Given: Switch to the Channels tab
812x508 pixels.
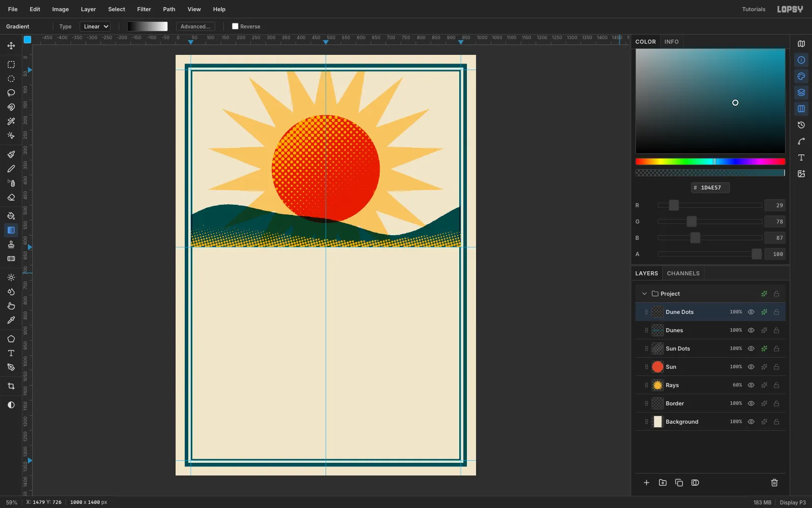Looking at the screenshot, I should coord(683,273).
